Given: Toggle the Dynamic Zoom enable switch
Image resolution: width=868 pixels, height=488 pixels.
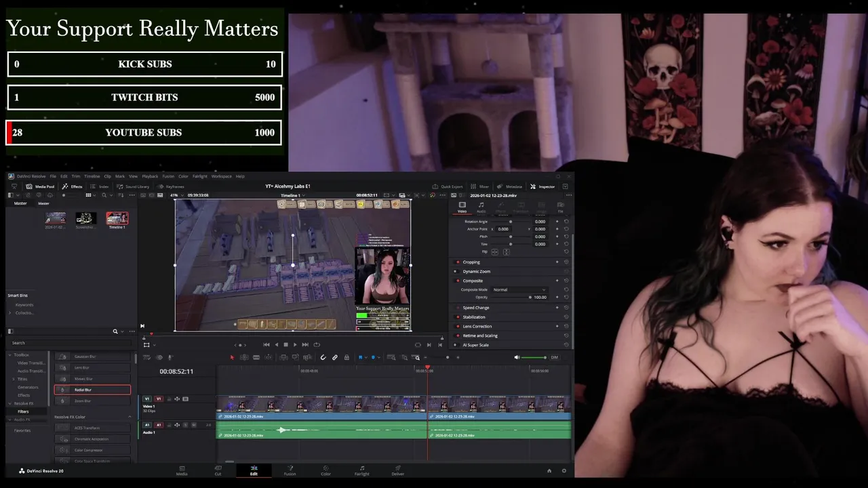Looking at the screenshot, I should click(456, 271).
